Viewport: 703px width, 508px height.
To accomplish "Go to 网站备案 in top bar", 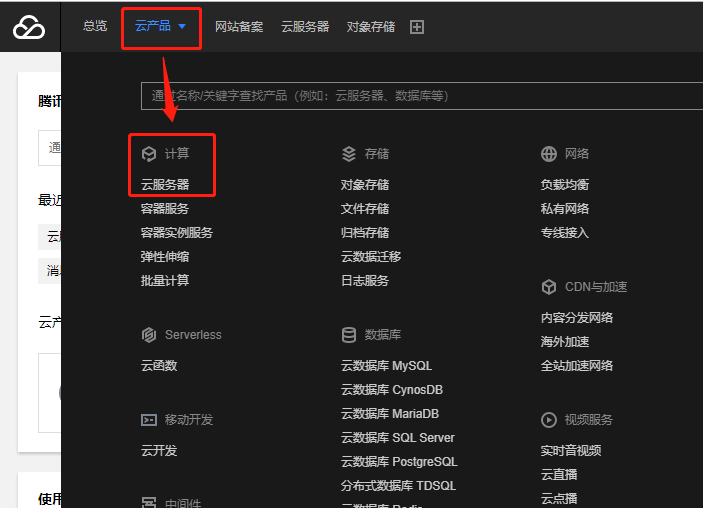I will (x=239, y=27).
